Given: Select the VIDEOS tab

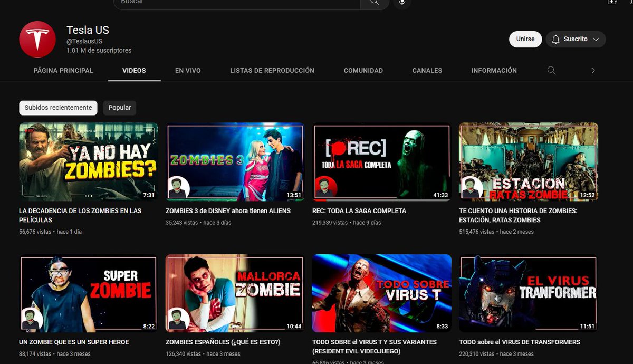Looking at the screenshot, I should (134, 70).
